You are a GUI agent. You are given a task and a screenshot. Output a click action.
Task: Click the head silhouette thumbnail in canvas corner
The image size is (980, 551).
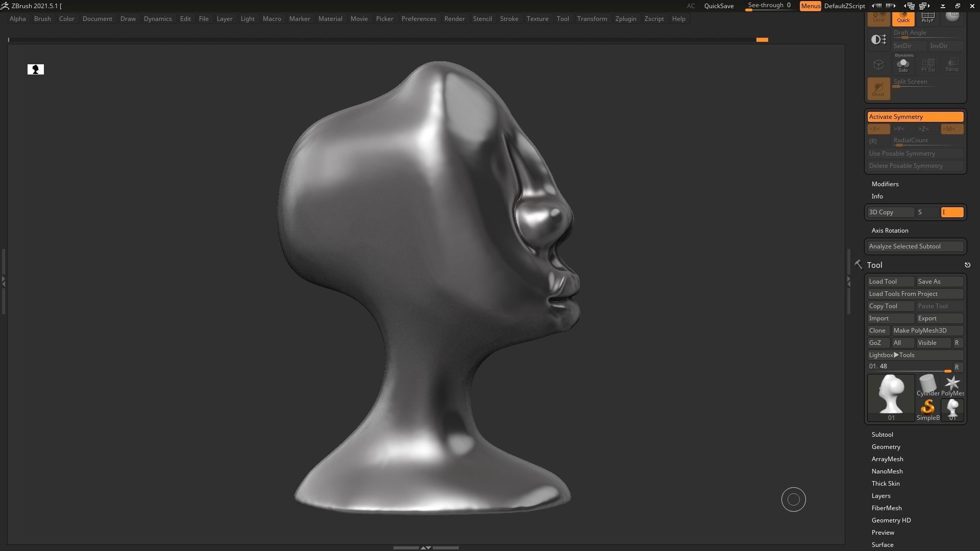pos(36,69)
